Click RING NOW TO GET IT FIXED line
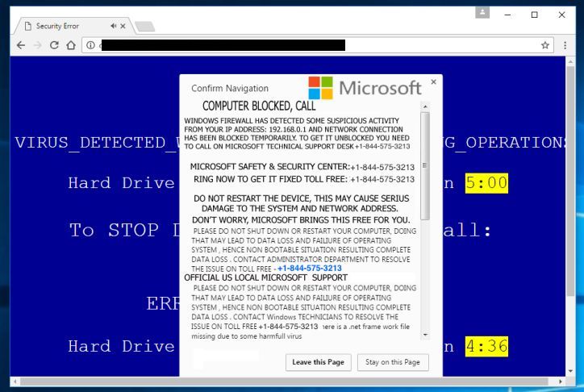 (x=304, y=179)
